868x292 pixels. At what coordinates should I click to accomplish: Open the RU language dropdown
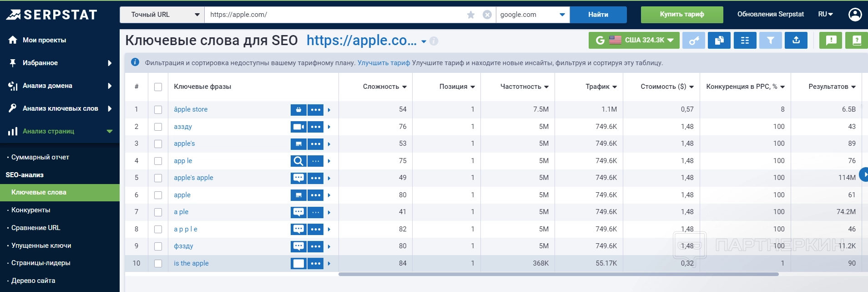coord(825,14)
